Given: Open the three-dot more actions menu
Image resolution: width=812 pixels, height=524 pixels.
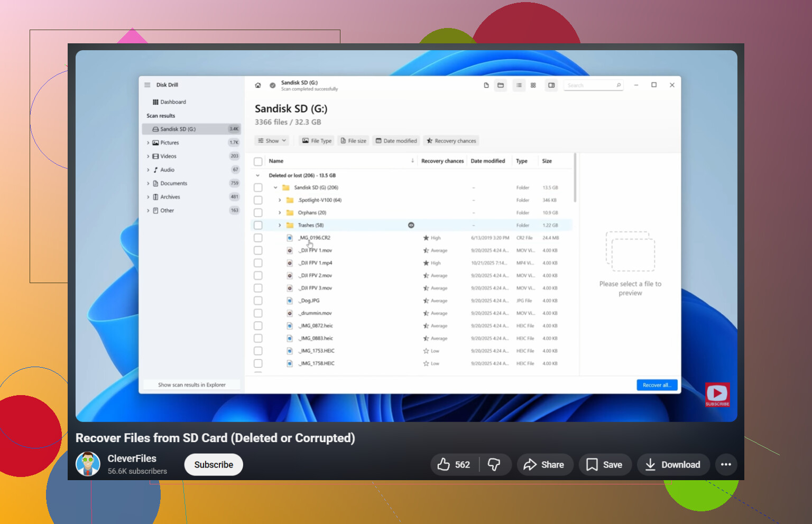Looking at the screenshot, I should click(x=726, y=464).
